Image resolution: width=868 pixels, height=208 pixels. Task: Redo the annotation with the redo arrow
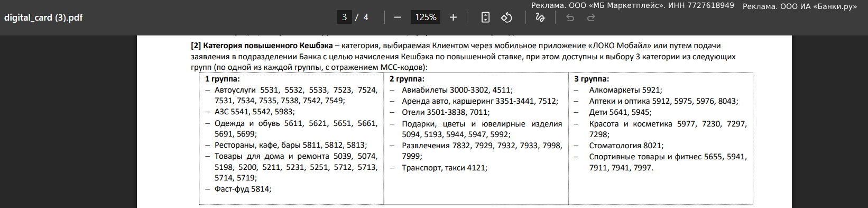[591, 17]
